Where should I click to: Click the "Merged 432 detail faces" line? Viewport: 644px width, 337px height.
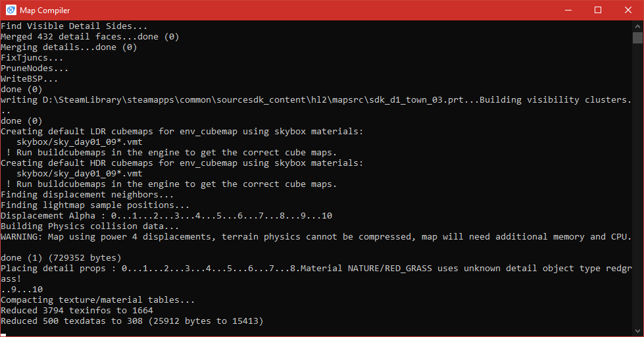point(90,37)
